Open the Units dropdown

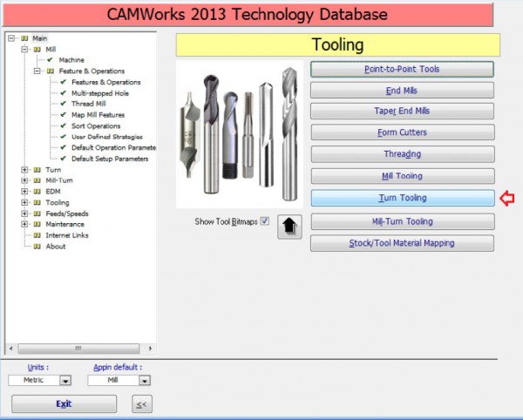65,380
